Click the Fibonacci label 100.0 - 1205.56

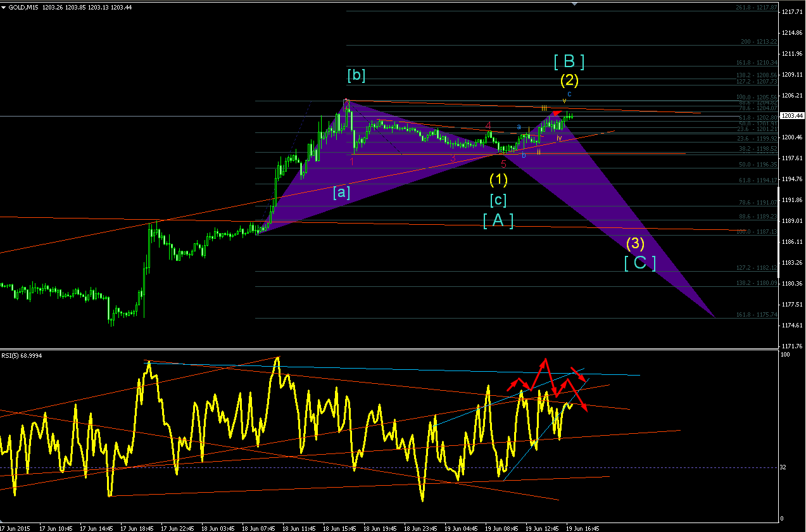coord(756,97)
